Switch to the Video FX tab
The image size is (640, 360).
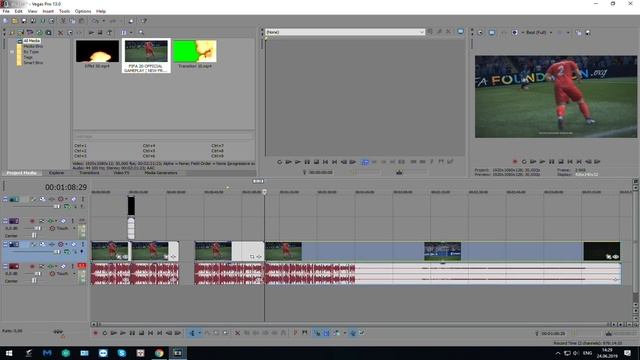(121, 173)
